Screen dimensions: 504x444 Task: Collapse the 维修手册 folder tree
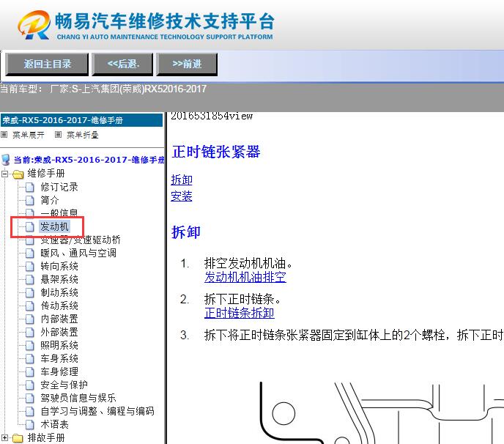(4, 174)
